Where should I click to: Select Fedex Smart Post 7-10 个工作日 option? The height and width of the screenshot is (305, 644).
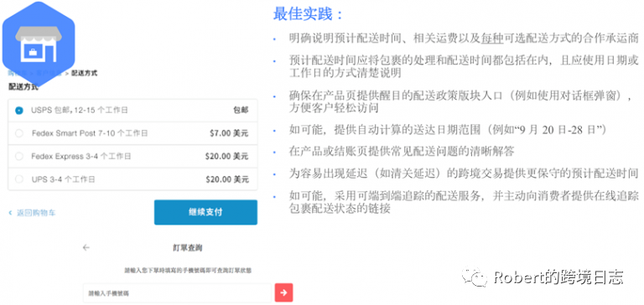coord(19,133)
